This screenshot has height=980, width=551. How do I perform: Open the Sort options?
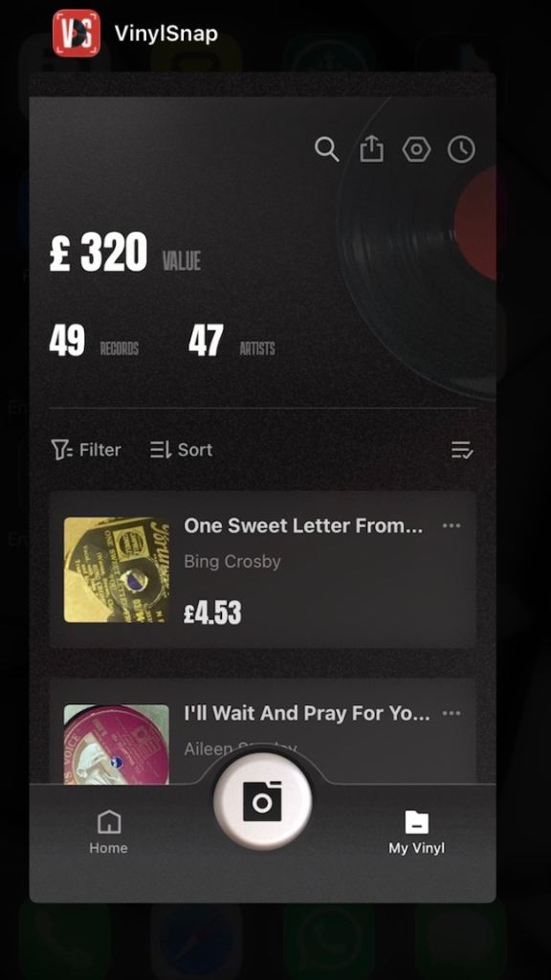click(x=181, y=450)
